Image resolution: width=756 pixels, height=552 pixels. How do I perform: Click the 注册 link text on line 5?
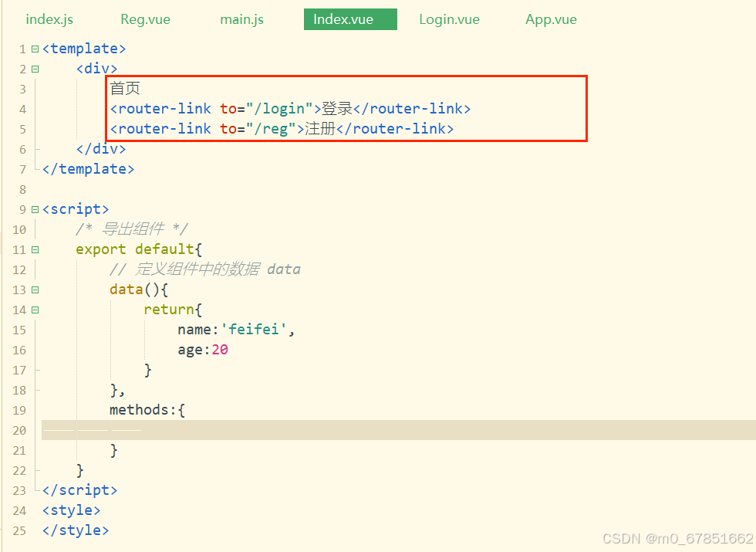(320, 129)
